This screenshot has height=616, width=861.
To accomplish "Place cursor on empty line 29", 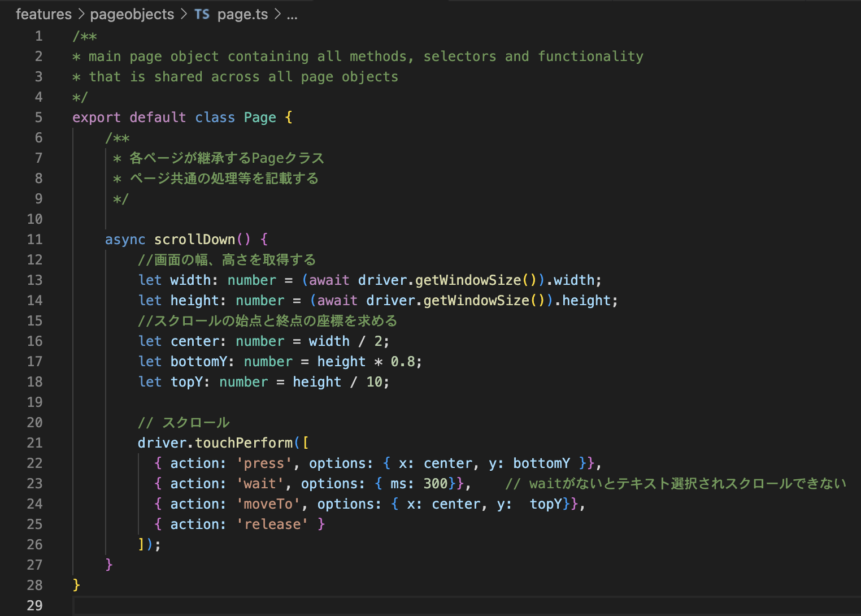I will coord(467,606).
